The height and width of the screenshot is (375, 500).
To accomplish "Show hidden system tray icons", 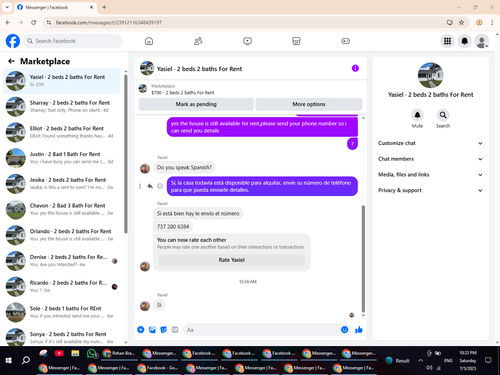I will tap(421, 360).
